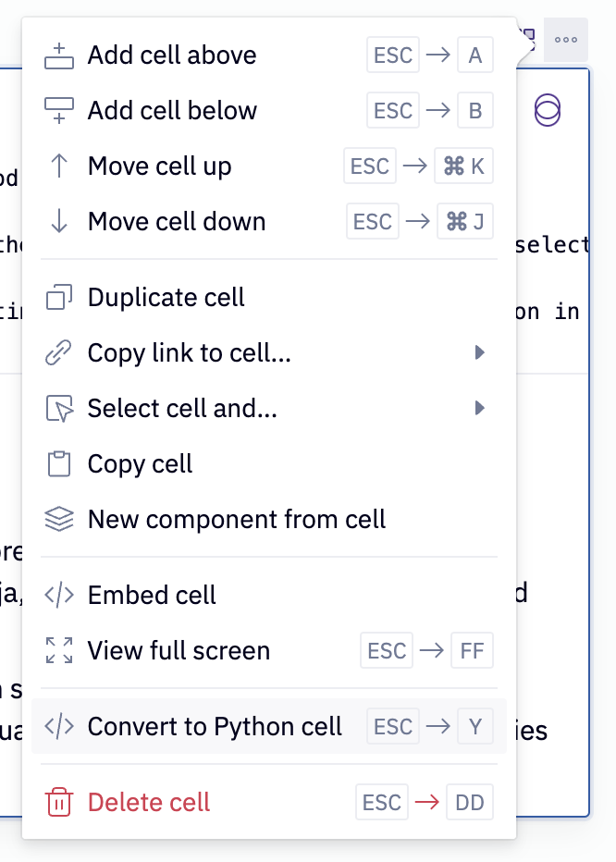
Task: Open the Select cell and submenu
Action: click(x=480, y=408)
